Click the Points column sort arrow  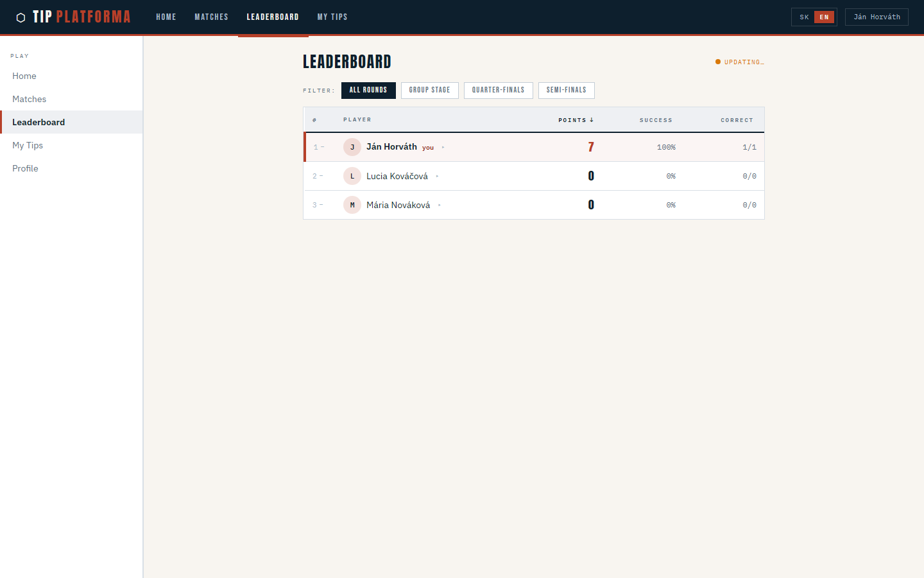point(592,120)
